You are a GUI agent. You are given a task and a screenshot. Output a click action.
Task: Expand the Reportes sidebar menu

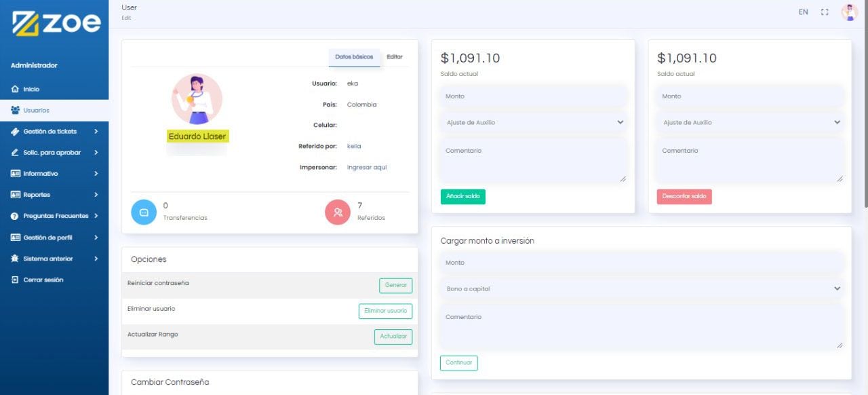54,195
